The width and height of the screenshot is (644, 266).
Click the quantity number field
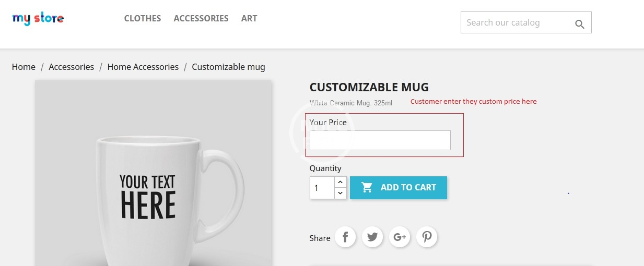pyautogui.click(x=322, y=188)
